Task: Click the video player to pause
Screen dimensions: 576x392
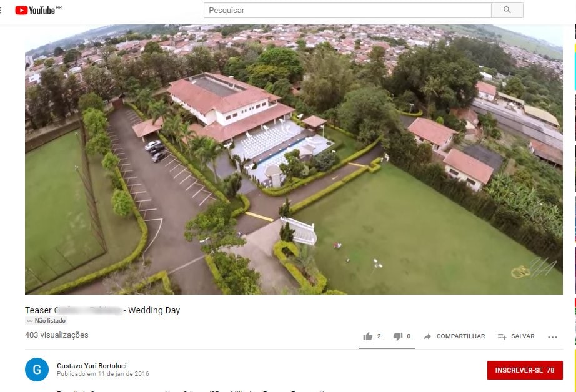Action: coord(294,159)
